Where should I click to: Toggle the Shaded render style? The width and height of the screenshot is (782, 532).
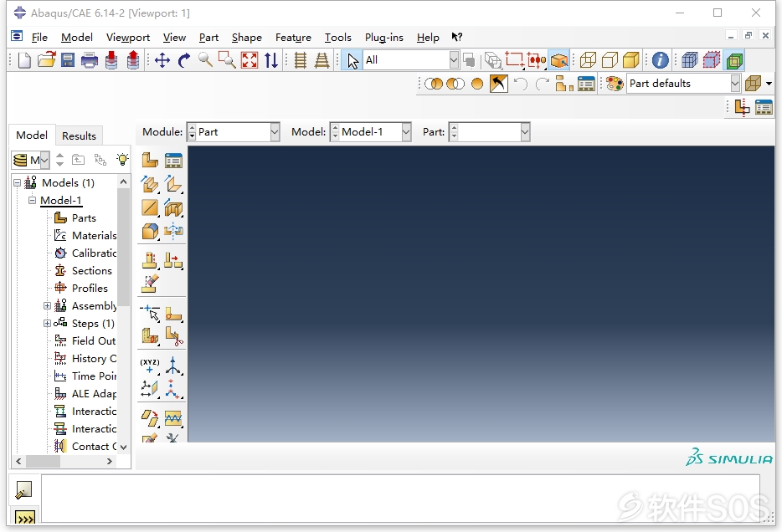631,60
